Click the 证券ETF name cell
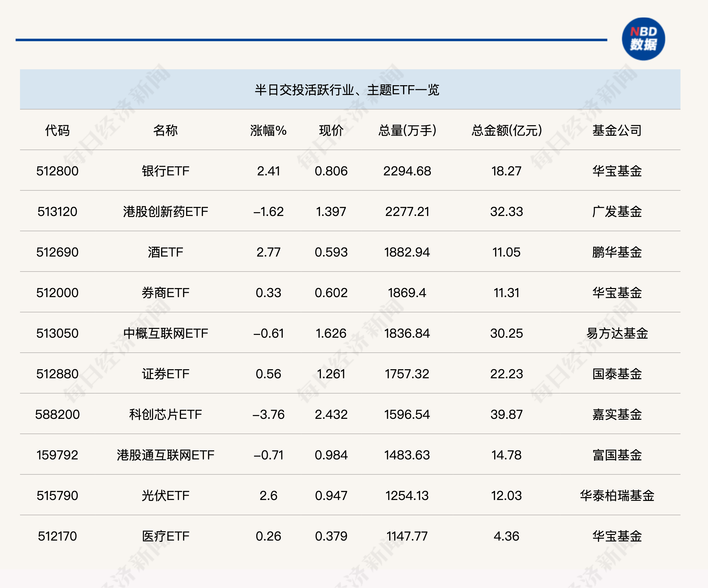This screenshot has width=708, height=588. [x=165, y=374]
